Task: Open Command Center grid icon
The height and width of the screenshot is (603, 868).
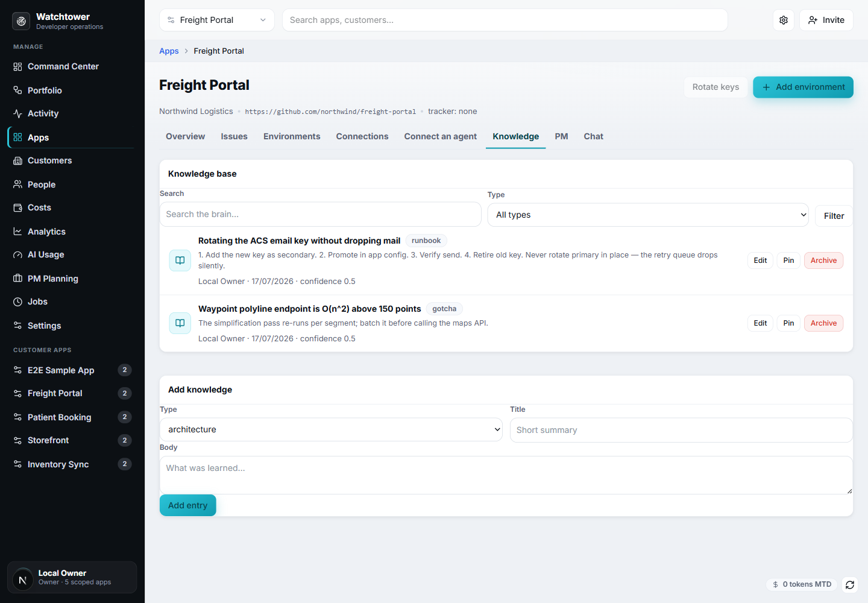Action: (x=17, y=66)
